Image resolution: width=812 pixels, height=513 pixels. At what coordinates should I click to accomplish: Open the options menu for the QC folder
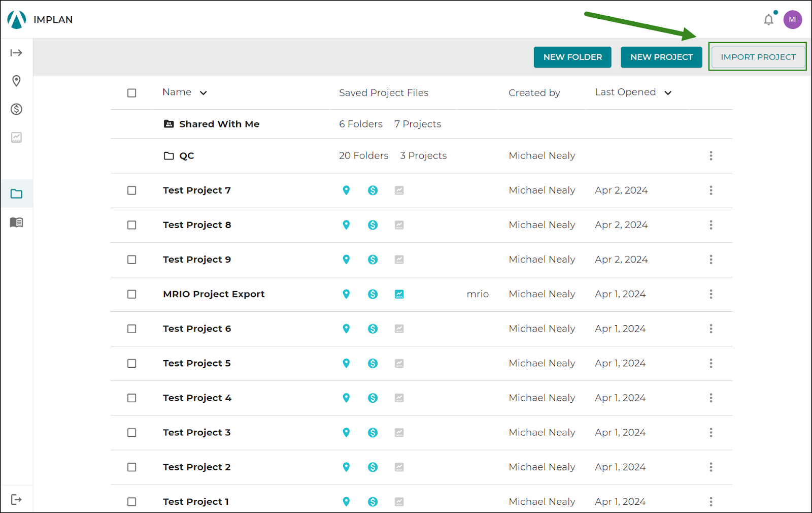[711, 156]
